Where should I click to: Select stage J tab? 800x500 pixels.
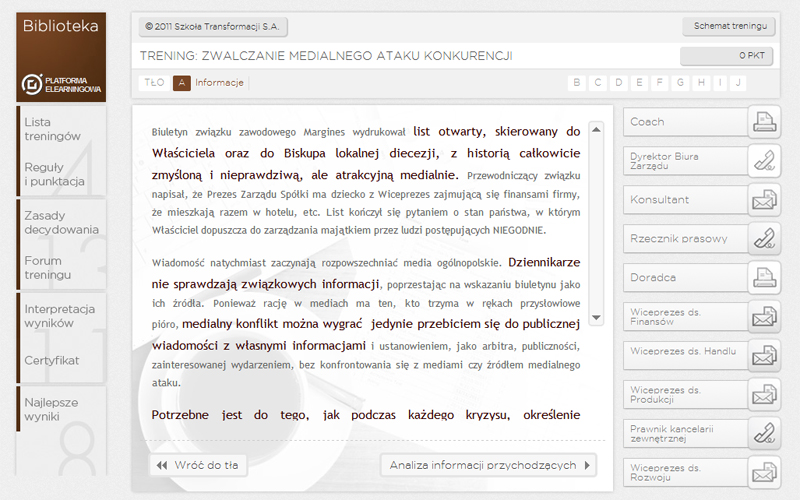tap(738, 83)
